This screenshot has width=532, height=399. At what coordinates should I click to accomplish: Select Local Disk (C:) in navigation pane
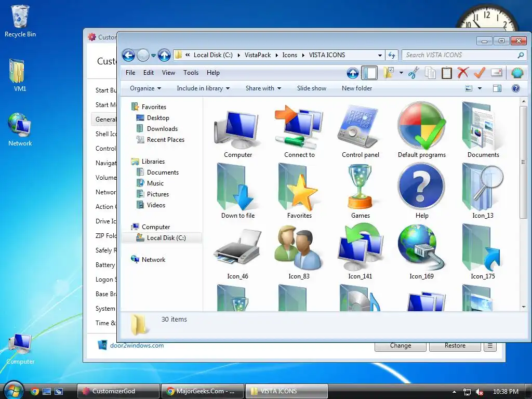(x=162, y=238)
